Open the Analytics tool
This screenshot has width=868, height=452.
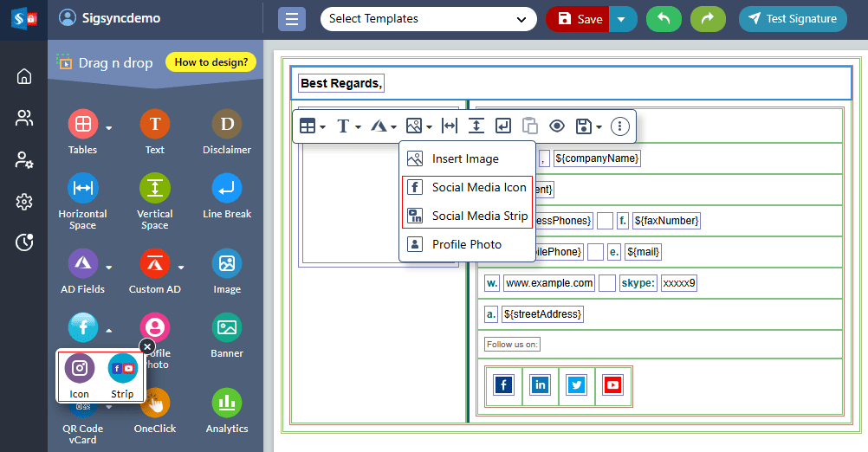[226, 403]
